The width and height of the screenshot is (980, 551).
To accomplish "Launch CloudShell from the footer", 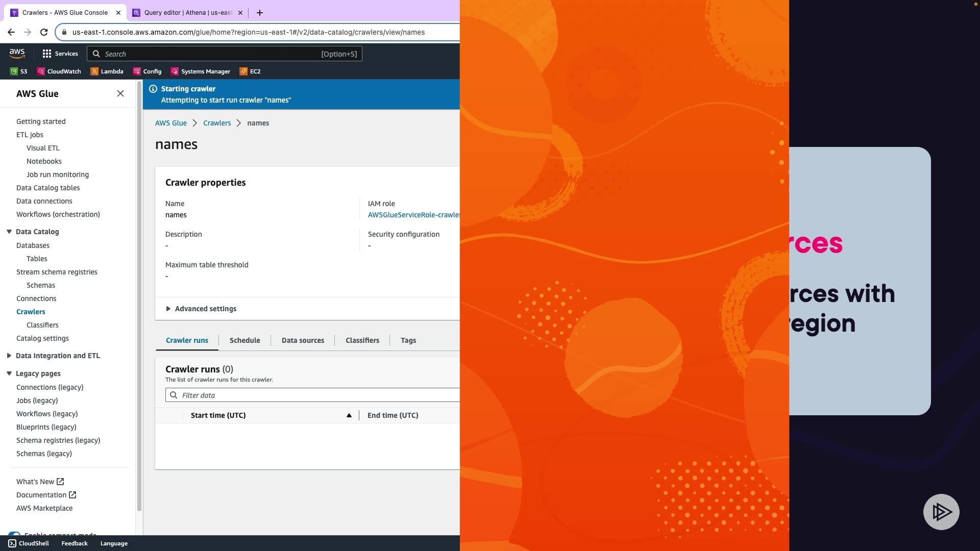I will 29,543.
